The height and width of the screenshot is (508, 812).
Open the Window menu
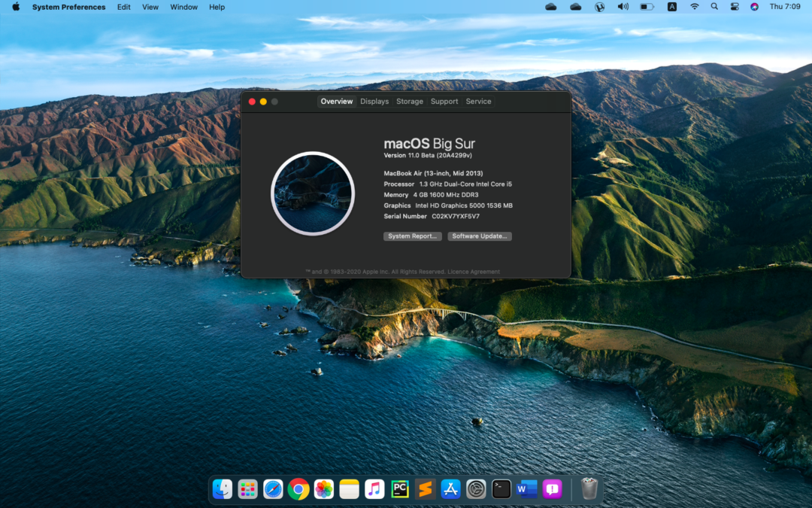pyautogui.click(x=184, y=7)
